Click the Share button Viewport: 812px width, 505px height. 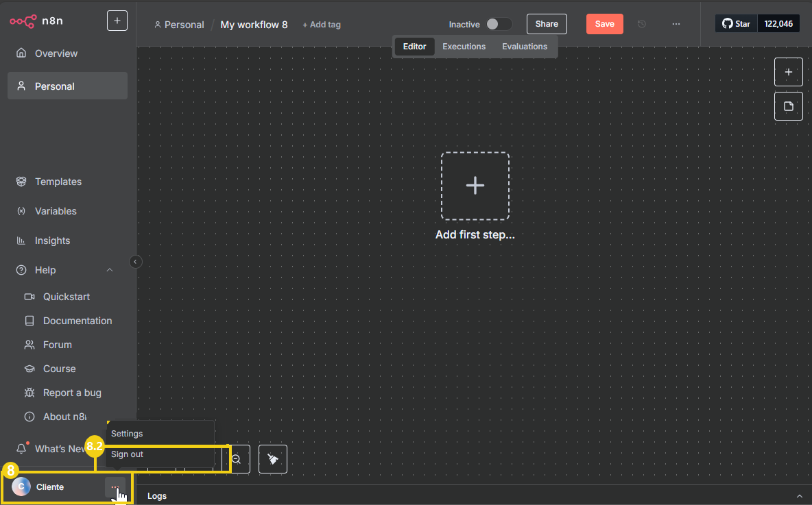click(547, 24)
